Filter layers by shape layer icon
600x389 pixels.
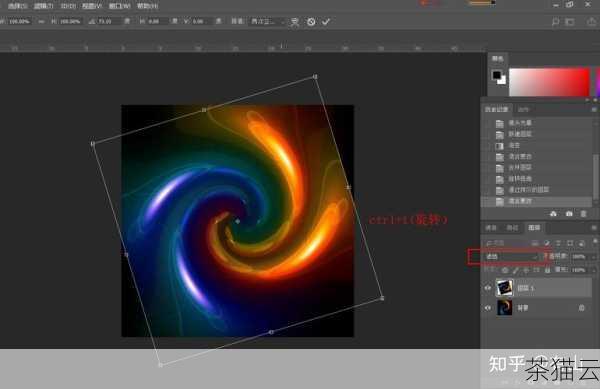click(x=570, y=243)
